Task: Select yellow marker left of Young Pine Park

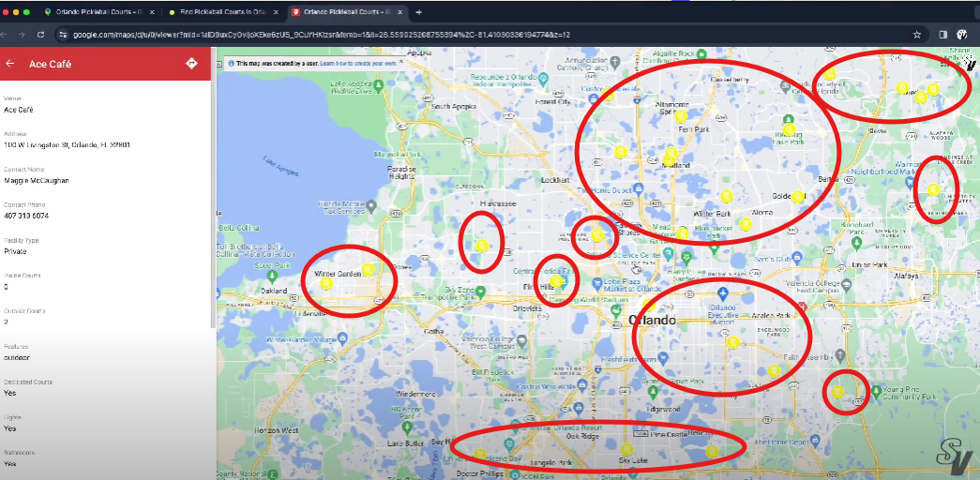Action: click(x=837, y=392)
